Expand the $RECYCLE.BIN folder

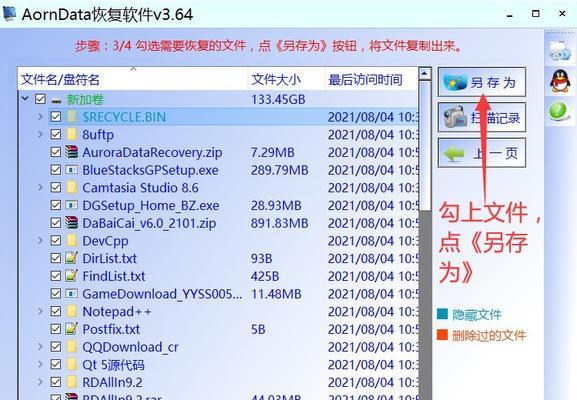(40, 116)
